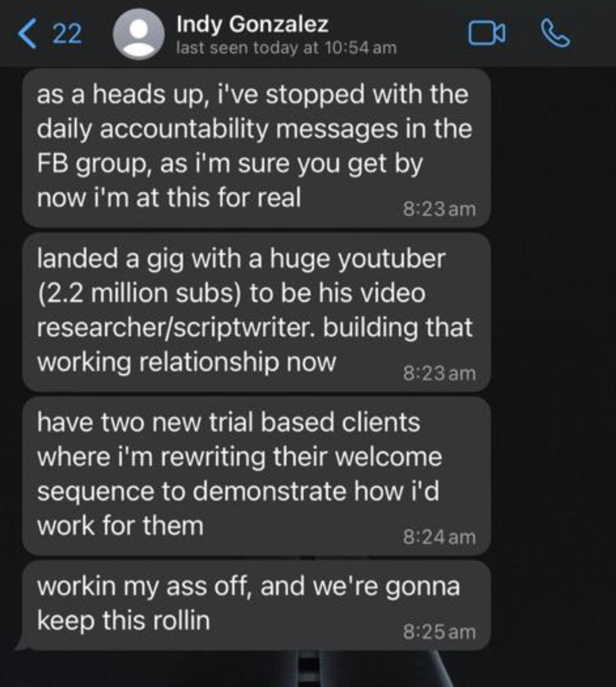Viewport: 616px width, 687px height.
Task: Click the 8:23 am timestamp on first message
Action: 439,209
